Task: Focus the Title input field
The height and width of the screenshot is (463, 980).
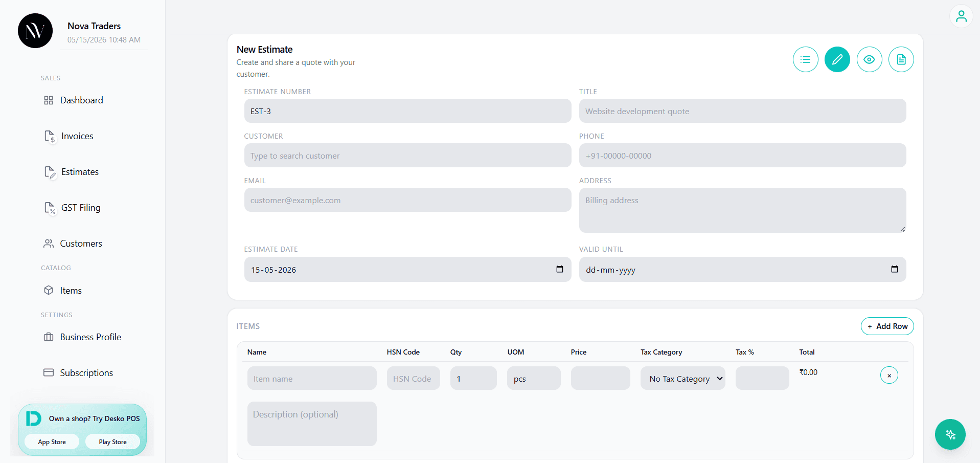Action: [x=742, y=111]
